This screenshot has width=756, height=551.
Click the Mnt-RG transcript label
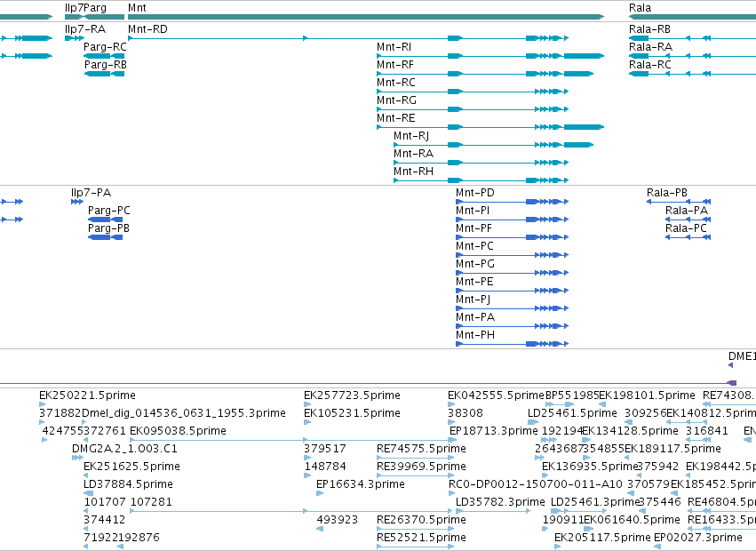(396, 100)
